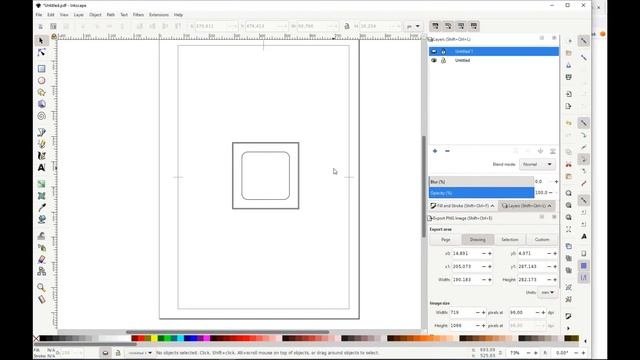Screen dimensions: 640x360
Task: Toggle layer visibility icon in status bar
Action: 105,353
